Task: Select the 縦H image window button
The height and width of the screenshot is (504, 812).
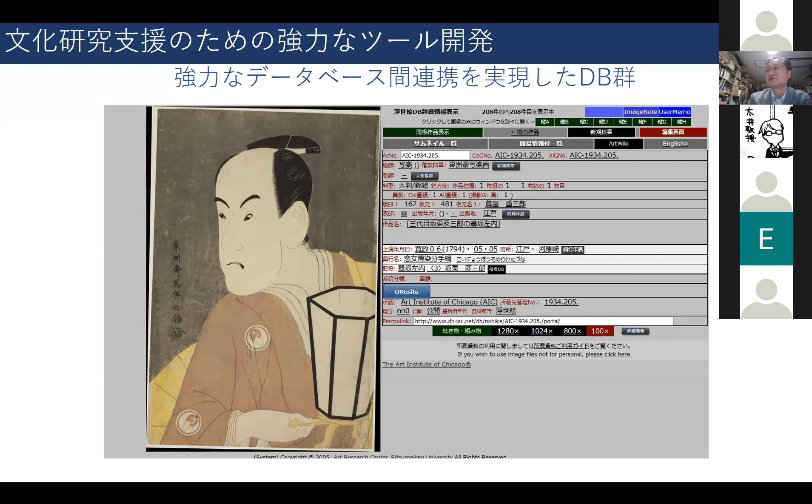Action: [681, 122]
